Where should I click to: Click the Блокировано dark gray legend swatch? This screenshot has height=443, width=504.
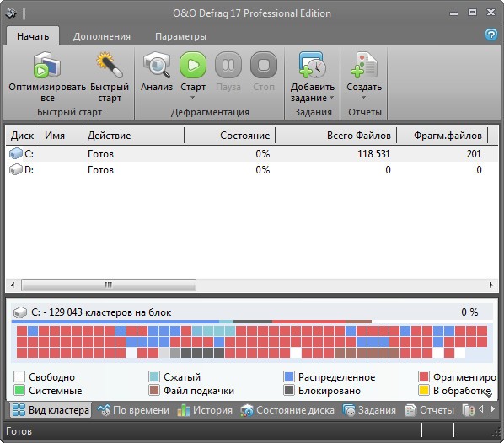point(289,390)
